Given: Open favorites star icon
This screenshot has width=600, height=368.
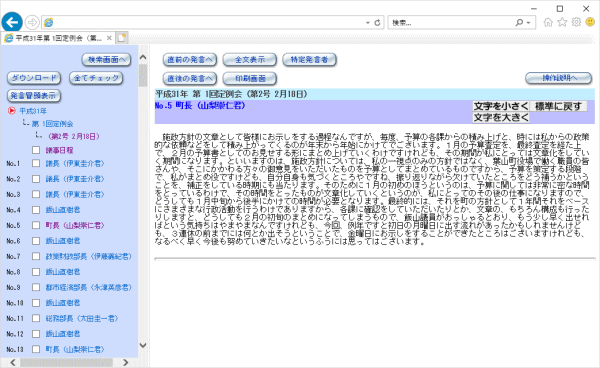Looking at the screenshot, I should (562, 22).
